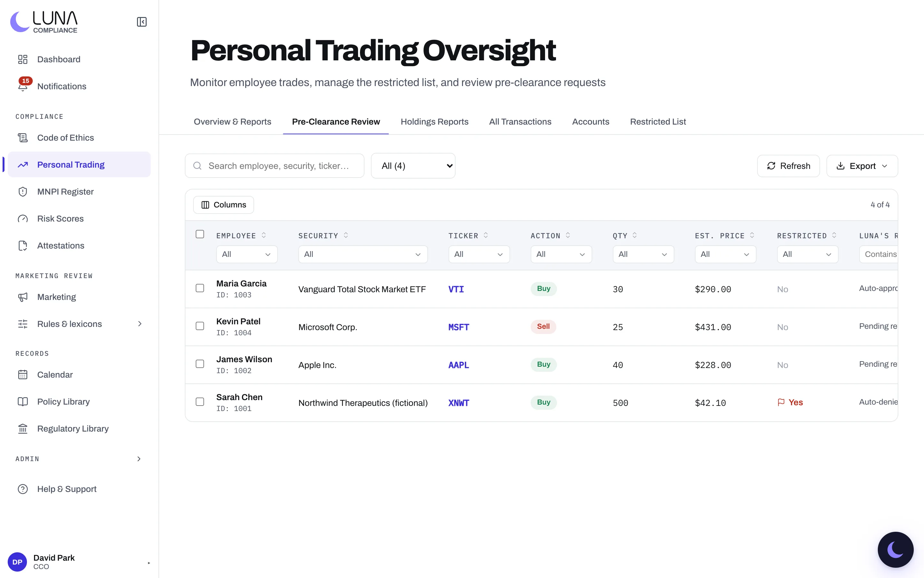Switch to Overview & Reports tab
The height and width of the screenshot is (578, 924).
233,122
